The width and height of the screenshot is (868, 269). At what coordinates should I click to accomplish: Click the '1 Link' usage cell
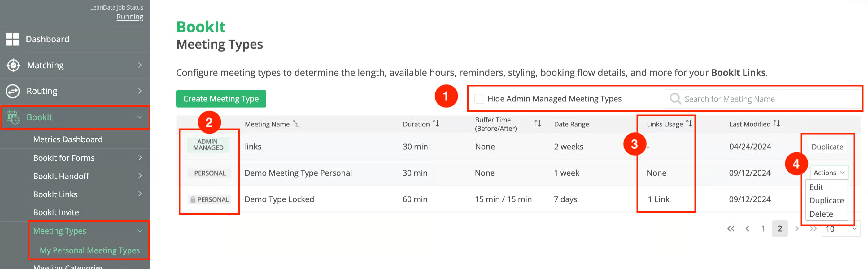click(659, 199)
